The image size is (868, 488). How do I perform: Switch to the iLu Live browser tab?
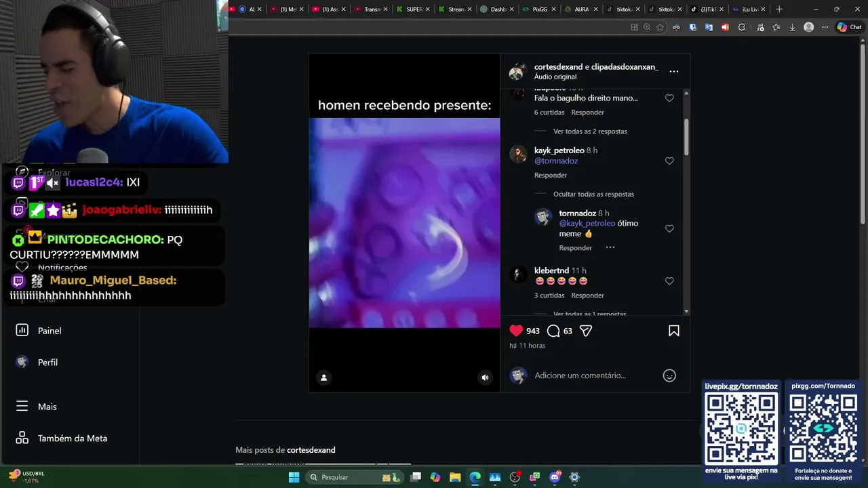coord(749,9)
